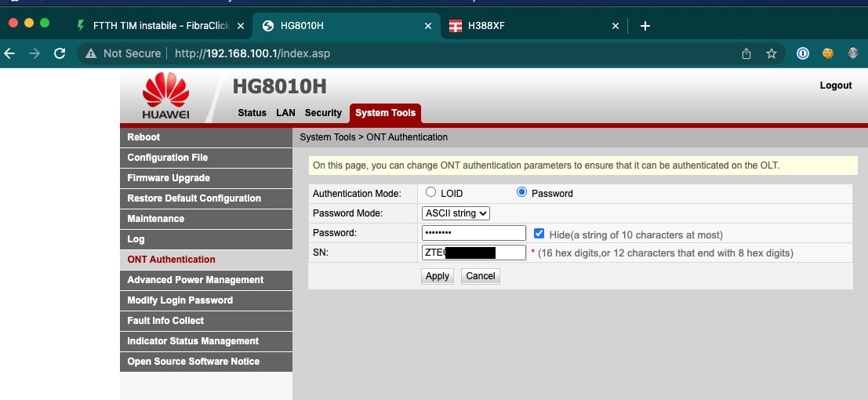Viewport: 868px width, 400px height.
Task: Click the Apply button
Action: (438, 276)
